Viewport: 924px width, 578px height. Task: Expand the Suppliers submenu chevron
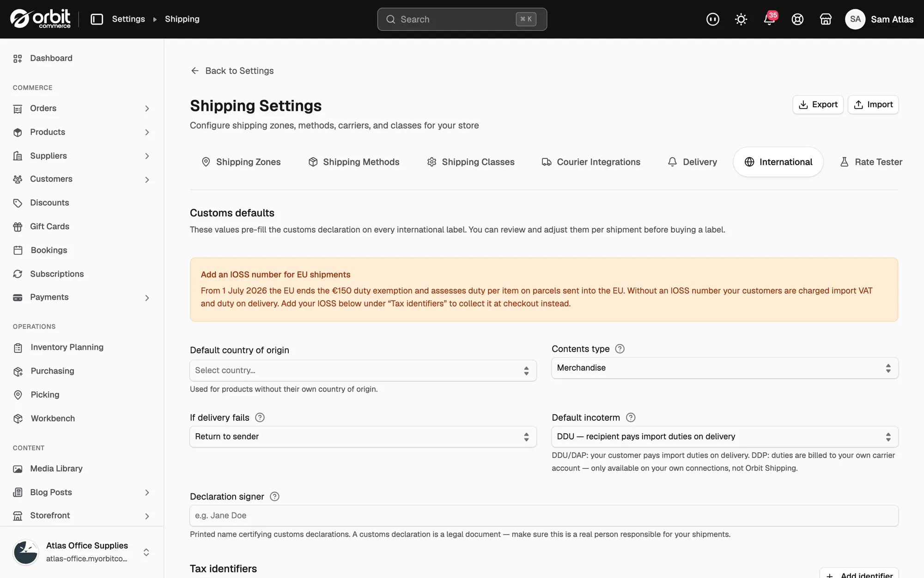147,156
